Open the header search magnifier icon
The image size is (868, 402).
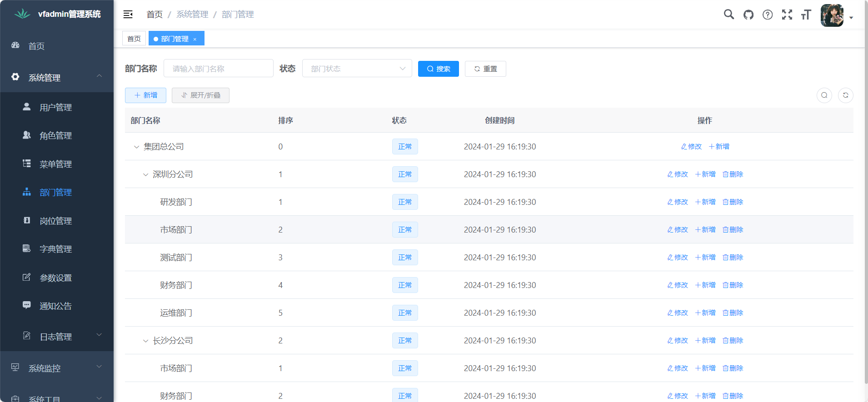(x=729, y=15)
